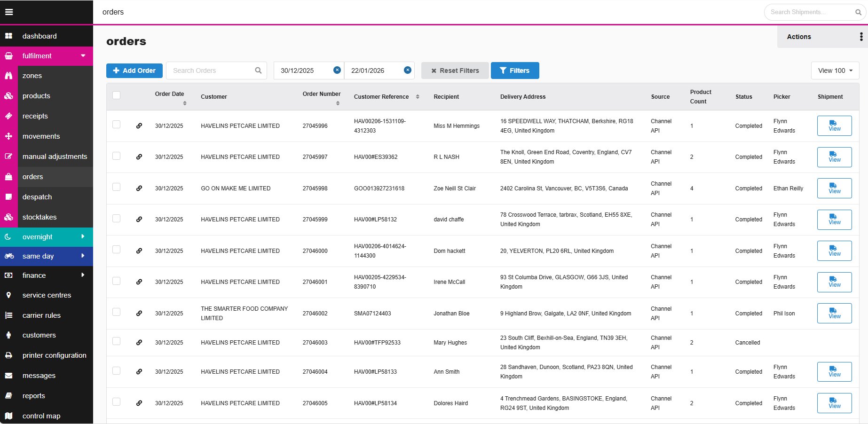This screenshot has width=868, height=424.
Task: Toggle the select-all orders checkbox
Action: (x=117, y=95)
